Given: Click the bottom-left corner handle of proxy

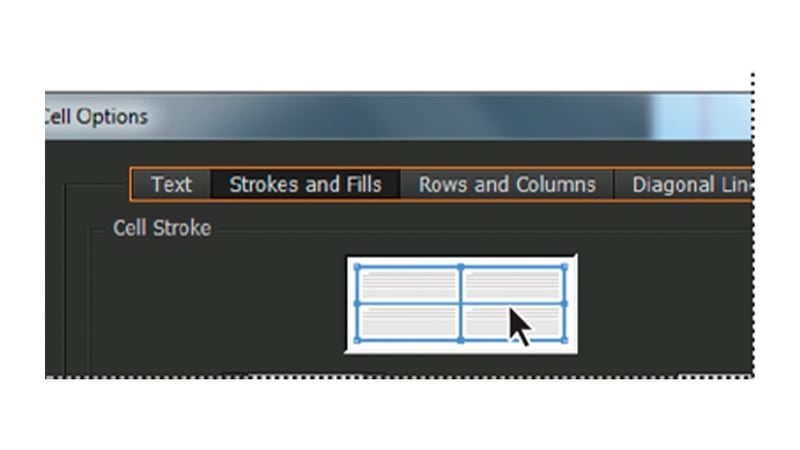Looking at the screenshot, I should (356, 341).
